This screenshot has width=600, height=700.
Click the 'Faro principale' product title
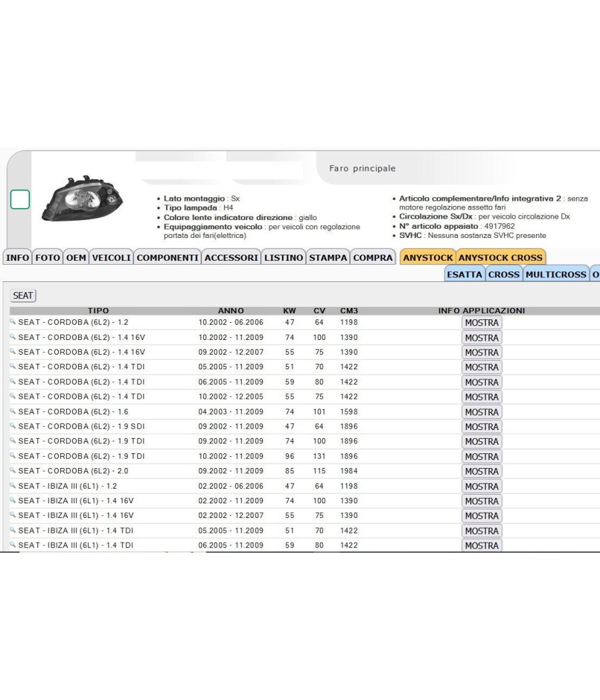(363, 168)
